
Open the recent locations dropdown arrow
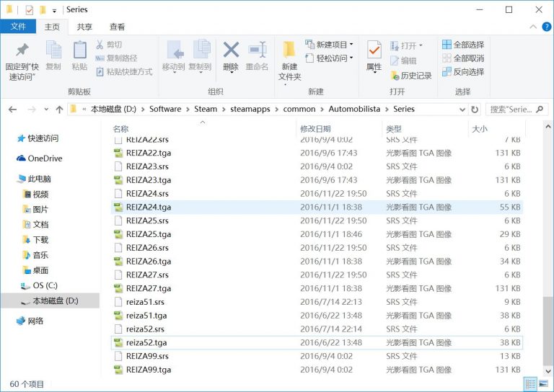tap(46, 110)
